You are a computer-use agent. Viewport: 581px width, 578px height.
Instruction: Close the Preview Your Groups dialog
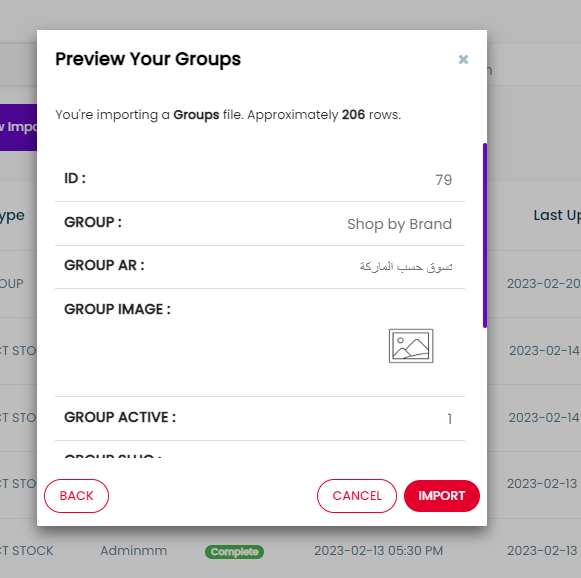[x=463, y=59]
